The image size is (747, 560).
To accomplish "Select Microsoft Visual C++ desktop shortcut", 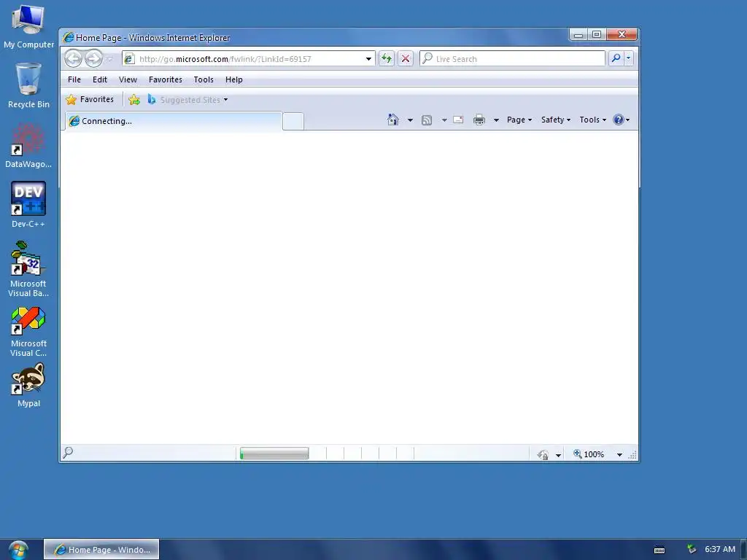I will point(28,332).
